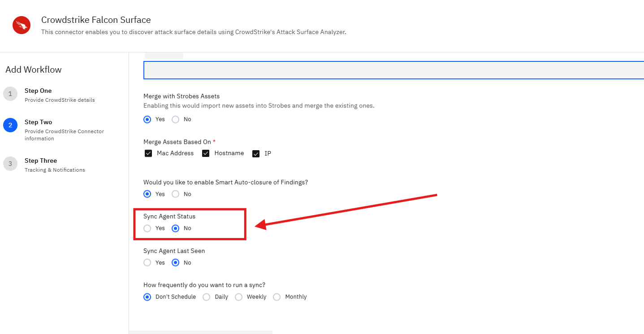
Task: Click the Crowdstrike Falcon Surface title
Action: [96, 20]
